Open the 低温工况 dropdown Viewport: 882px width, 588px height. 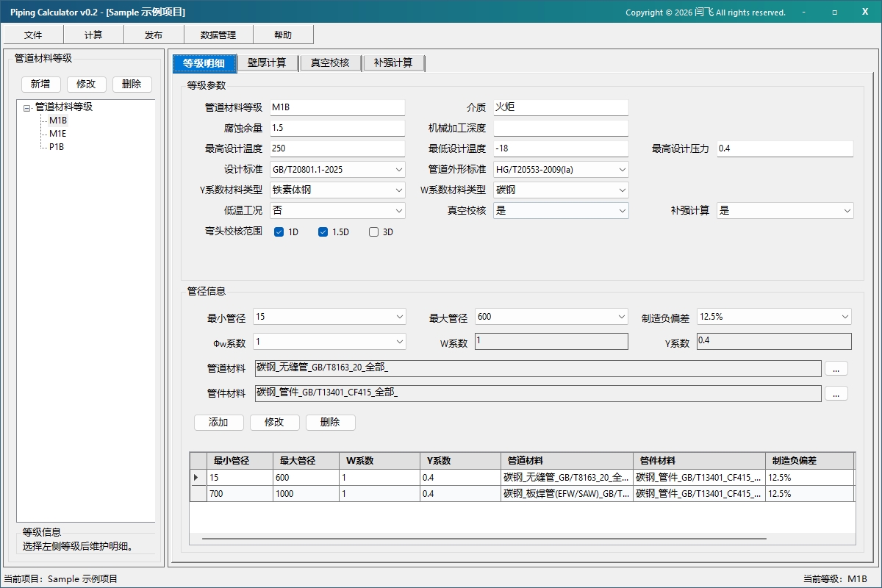(337, 211)
